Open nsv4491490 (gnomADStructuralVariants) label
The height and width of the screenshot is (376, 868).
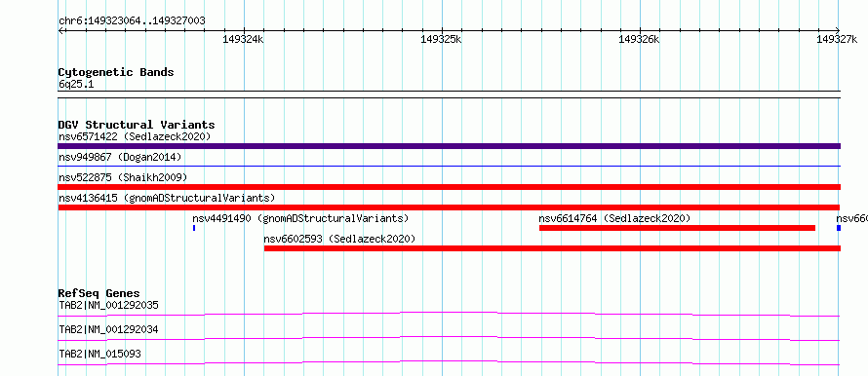click(x=300, y=218)
